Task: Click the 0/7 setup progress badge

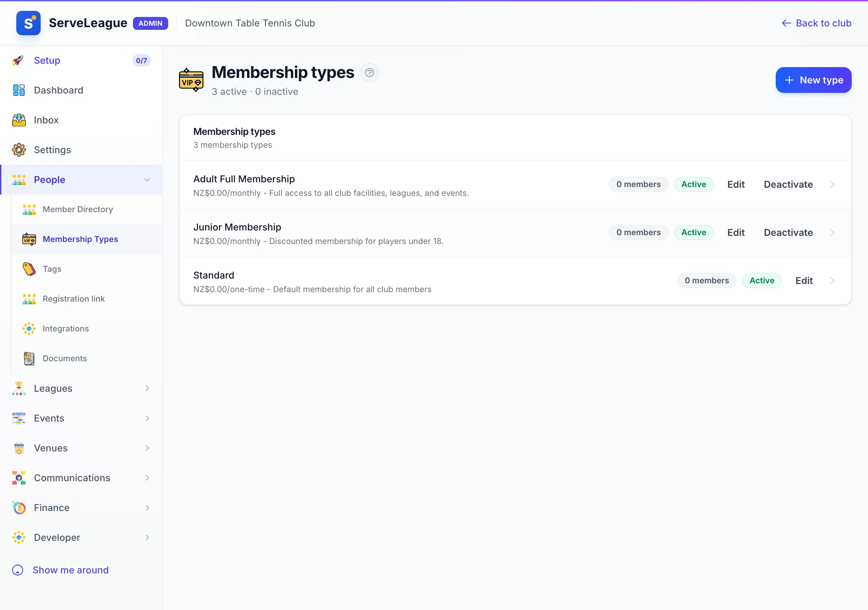Action: tap(141, 60)
